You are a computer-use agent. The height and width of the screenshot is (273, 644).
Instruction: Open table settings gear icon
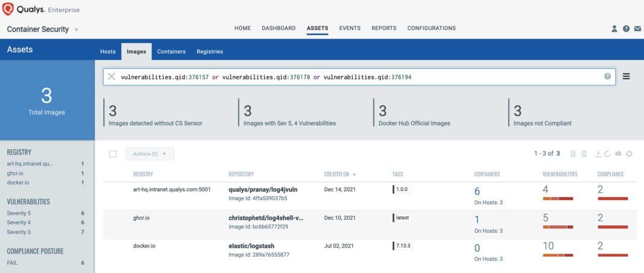pyautogui.click(x=629, y=154)
